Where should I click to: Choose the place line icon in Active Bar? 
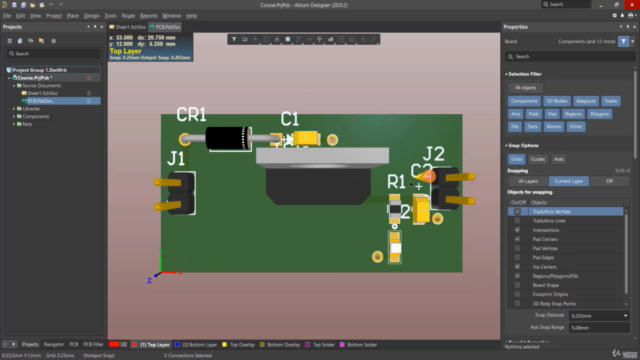pos(373,39)
